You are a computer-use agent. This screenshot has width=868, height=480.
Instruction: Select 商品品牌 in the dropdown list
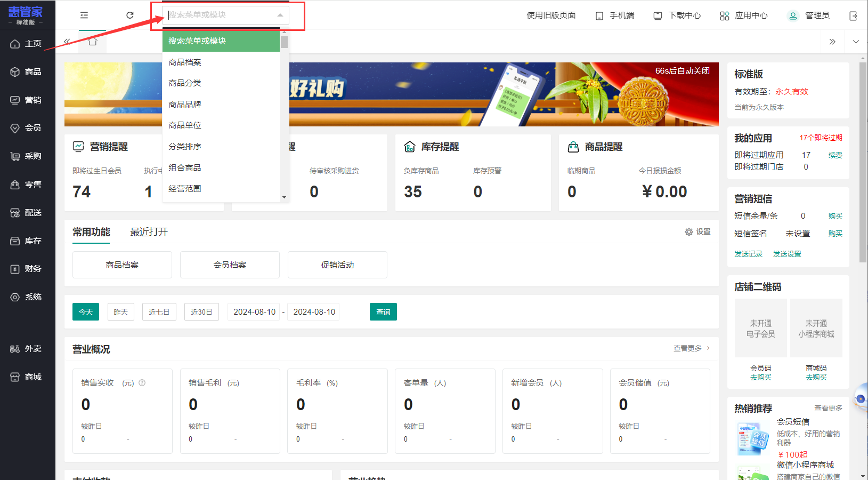coord(221,105)
